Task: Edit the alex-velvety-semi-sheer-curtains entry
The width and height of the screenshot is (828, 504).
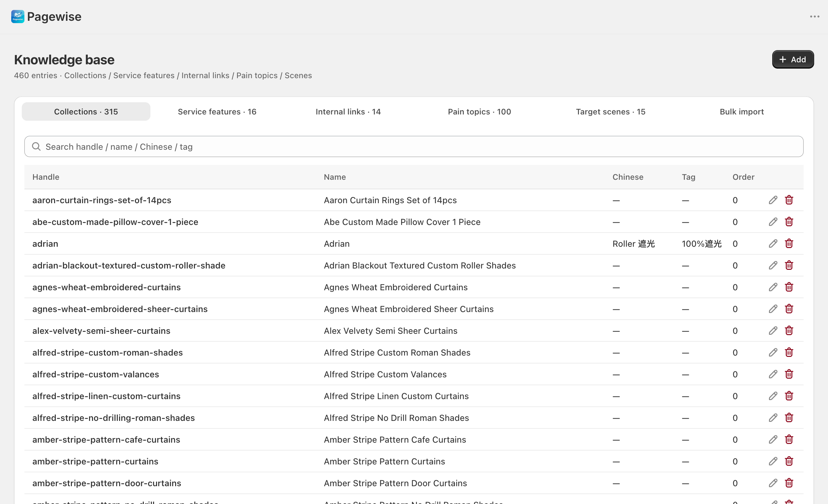Action: [x=773, y=331]
